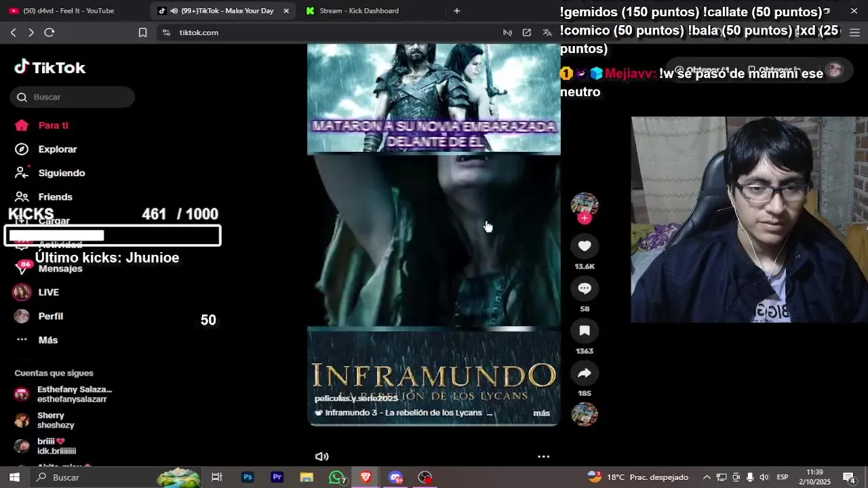Open a new browser tab
Image resolution: width=868 pixels, height=488 pixels.
click(x=456, y=11)
